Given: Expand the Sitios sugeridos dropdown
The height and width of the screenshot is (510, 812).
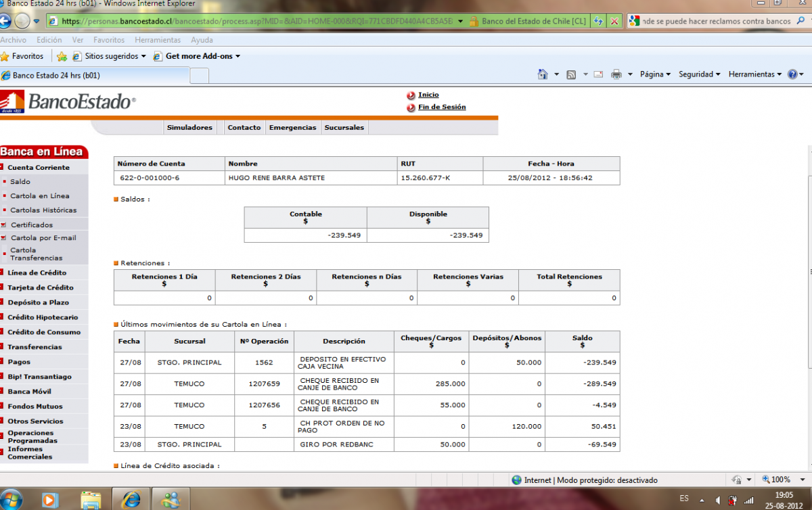Looking at the screenshot, I should click(143, 56).
